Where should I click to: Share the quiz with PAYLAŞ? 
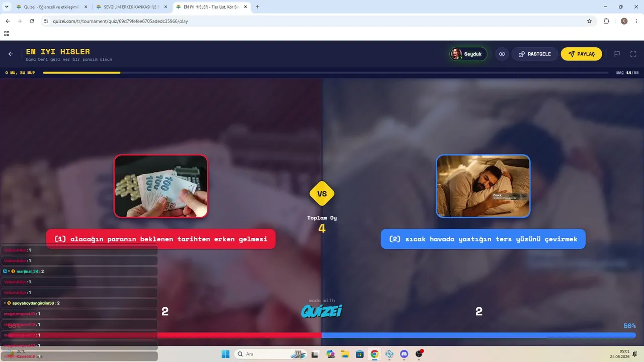582,54
